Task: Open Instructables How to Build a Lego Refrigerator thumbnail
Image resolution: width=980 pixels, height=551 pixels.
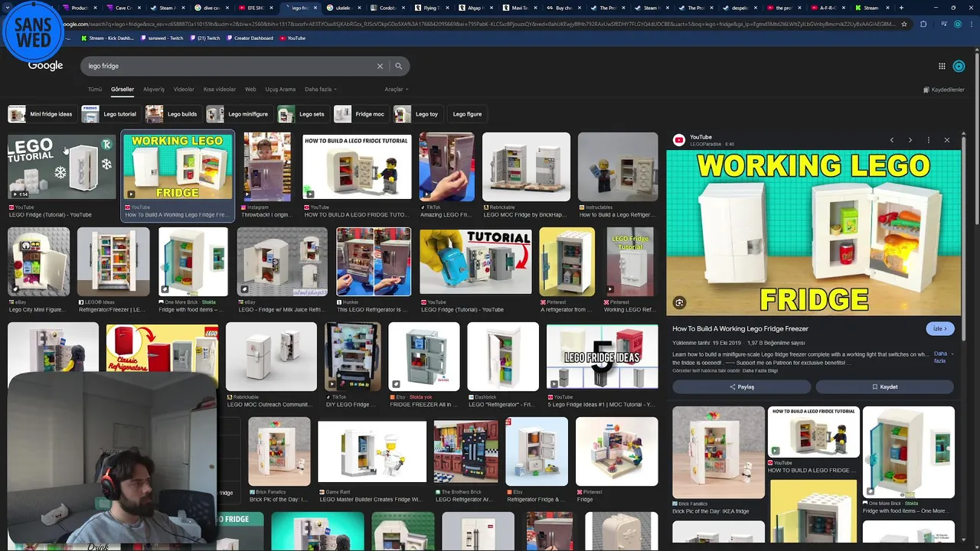Action: tap(618, 167)
